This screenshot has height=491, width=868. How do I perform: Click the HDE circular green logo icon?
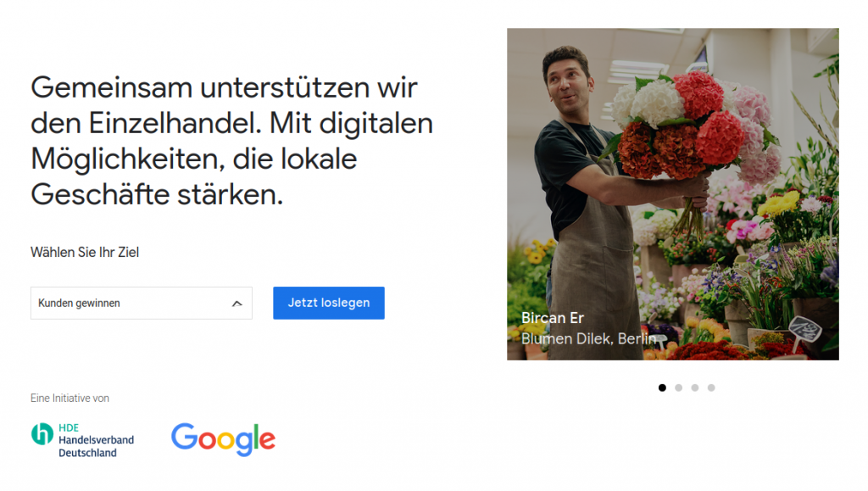(42, 434)
